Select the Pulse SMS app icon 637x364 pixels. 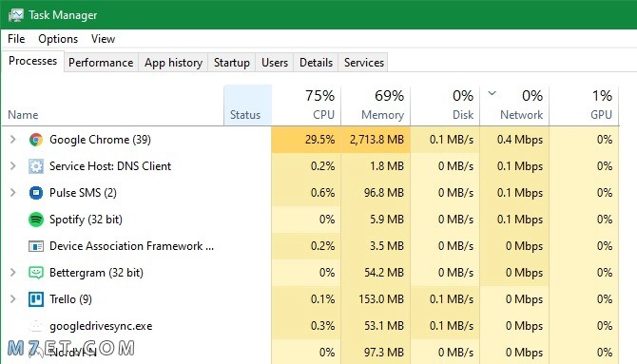[36, 193]
